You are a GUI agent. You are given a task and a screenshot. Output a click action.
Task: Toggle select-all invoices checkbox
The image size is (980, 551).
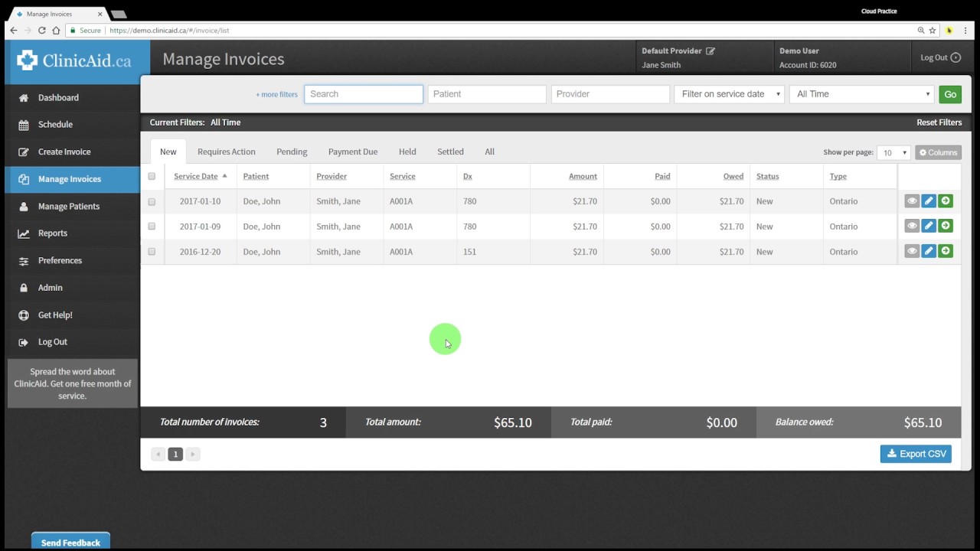152,177
